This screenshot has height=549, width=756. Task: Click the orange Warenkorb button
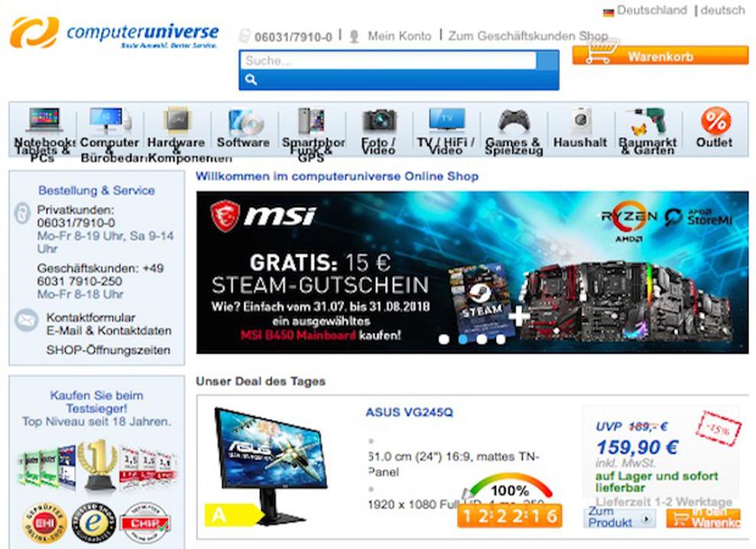point(660,55)
